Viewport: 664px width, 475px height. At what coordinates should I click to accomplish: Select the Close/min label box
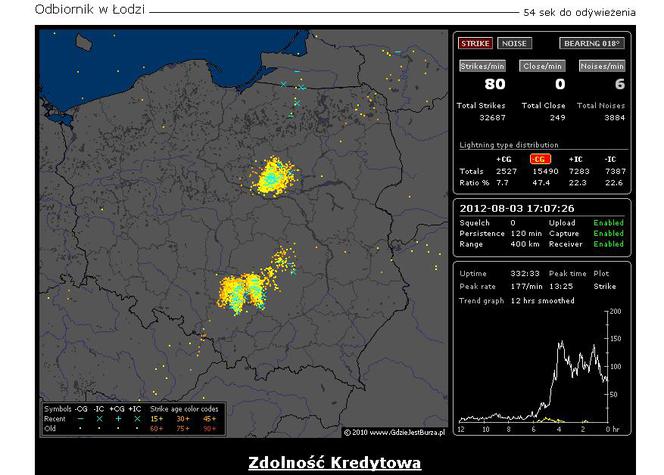tap(542, 66)
